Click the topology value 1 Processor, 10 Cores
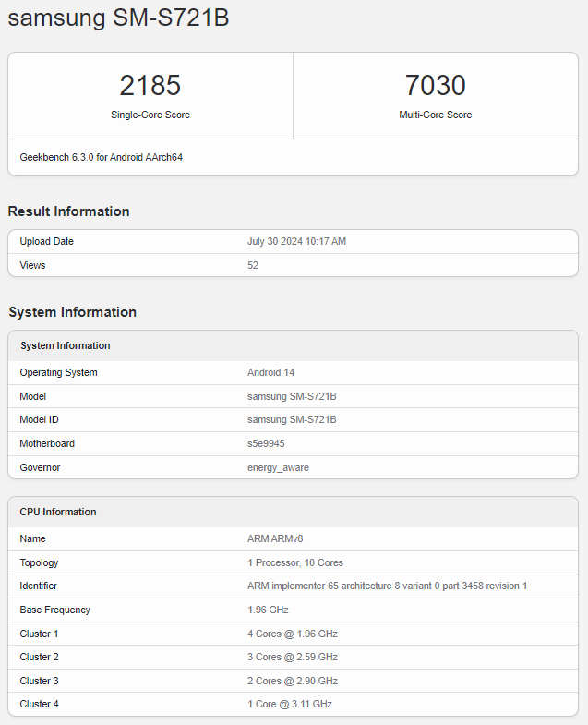 click(295, 563)
